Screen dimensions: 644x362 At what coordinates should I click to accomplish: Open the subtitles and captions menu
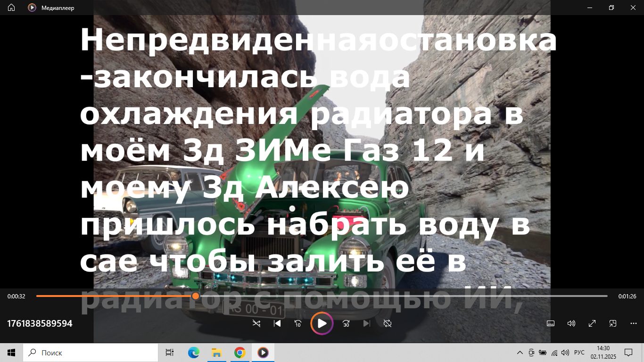pos(550,323)
